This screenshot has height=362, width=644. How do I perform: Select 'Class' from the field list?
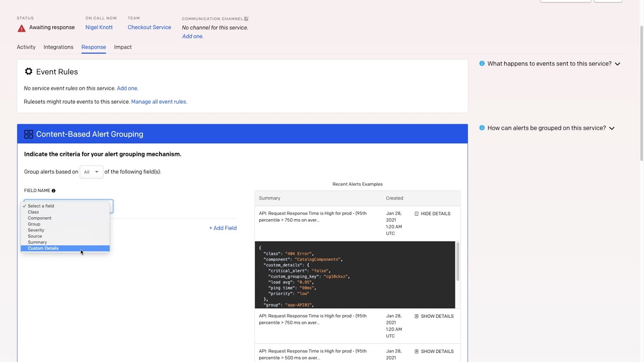[x=65, y=212]
